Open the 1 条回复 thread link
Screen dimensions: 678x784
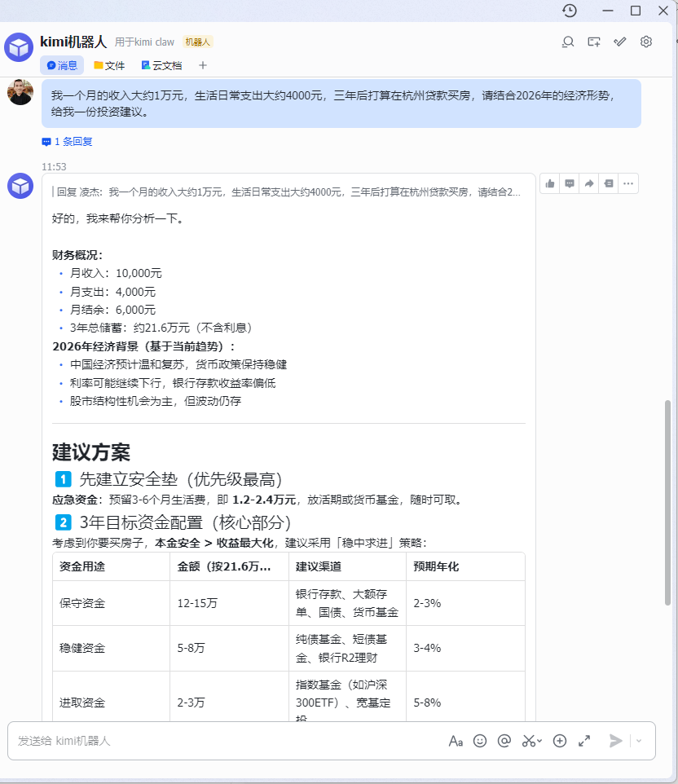point(68,142)
